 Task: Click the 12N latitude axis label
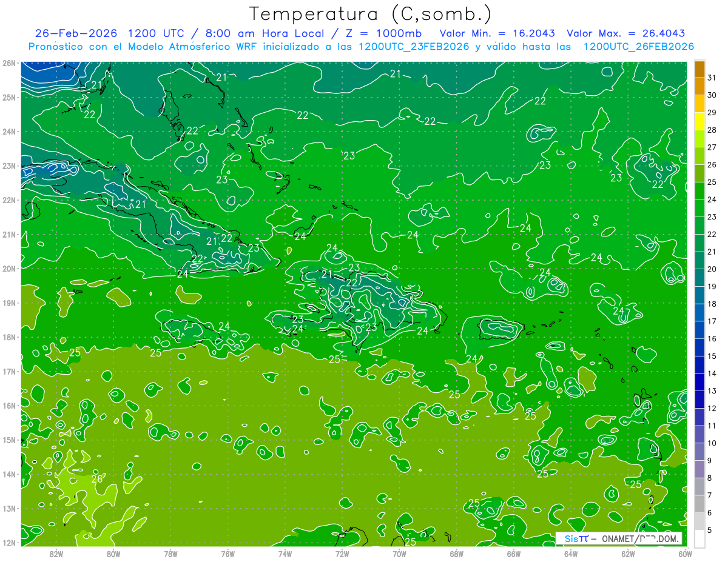click(x=8, y=543)
